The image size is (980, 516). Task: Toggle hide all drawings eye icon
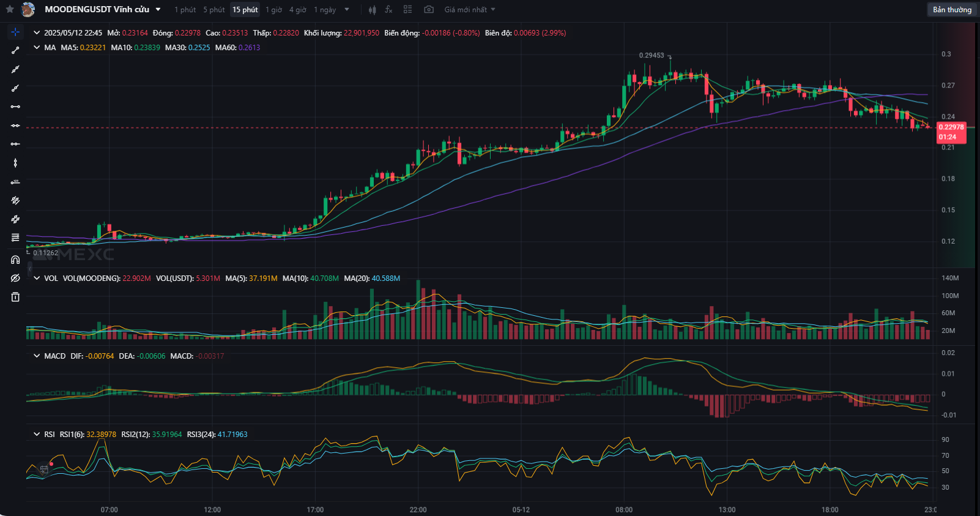(x=15, y=278)
